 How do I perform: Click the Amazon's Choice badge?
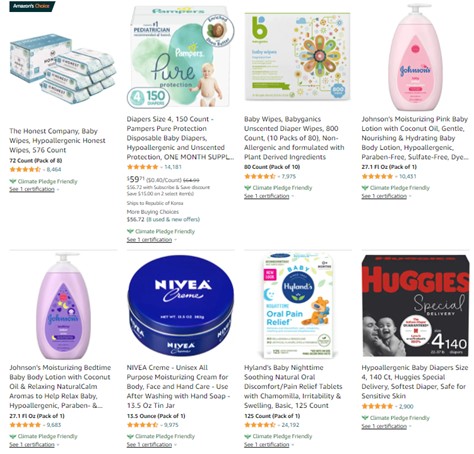pyautogui.click(x=32, y=6)
